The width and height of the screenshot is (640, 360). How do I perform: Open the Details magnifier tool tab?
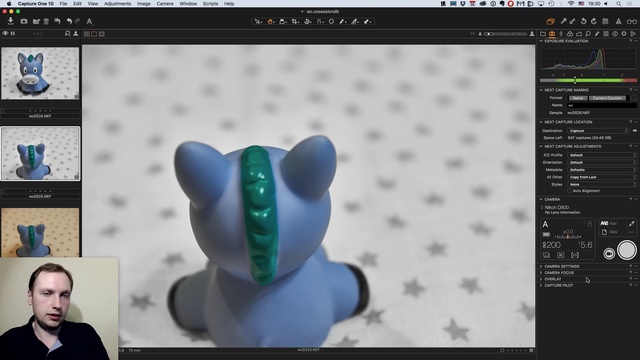pyautogui.click(x=588, y=34)
